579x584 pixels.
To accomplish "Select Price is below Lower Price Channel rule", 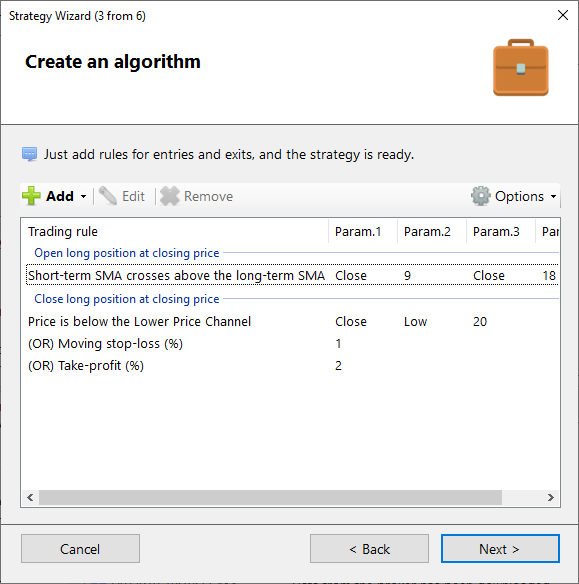I will (292, 321).
